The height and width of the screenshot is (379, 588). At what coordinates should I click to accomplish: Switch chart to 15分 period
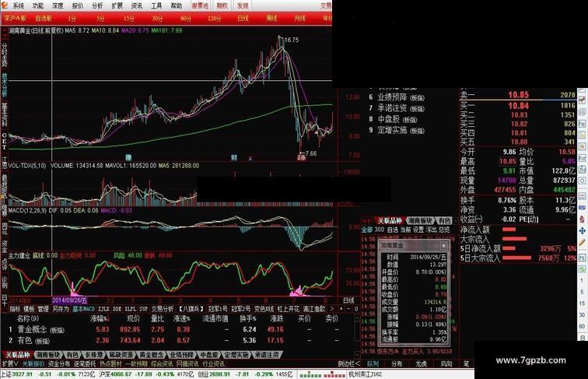tap(128, 18)
